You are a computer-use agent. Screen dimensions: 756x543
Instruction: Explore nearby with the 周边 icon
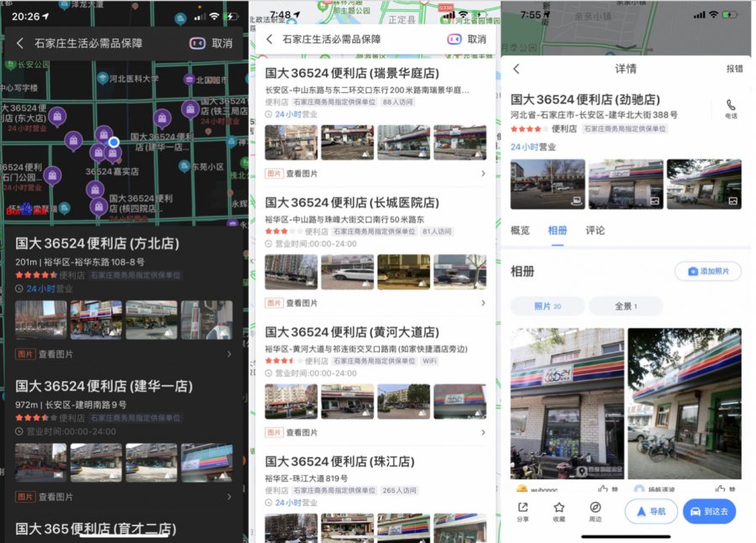click(595, 512)
